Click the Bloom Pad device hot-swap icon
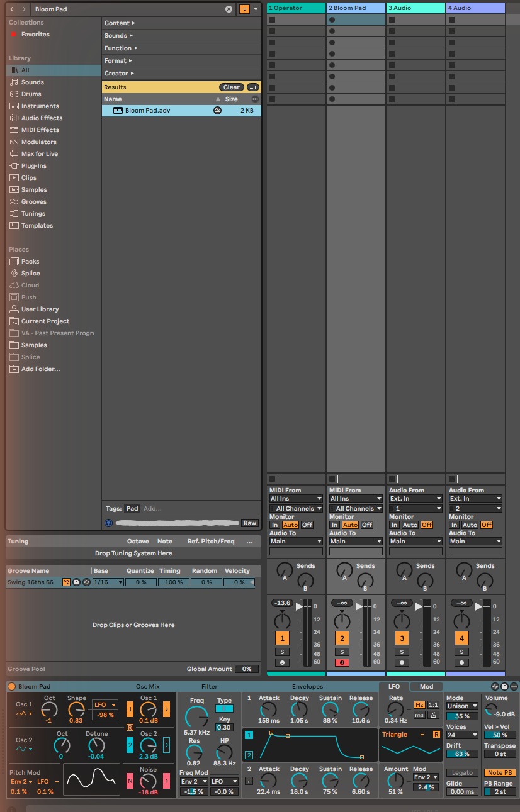Screen dimensions: 520x812 pos(495,686)
